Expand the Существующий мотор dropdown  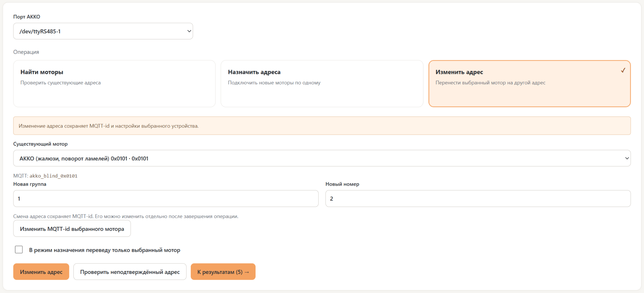[322, 158]
